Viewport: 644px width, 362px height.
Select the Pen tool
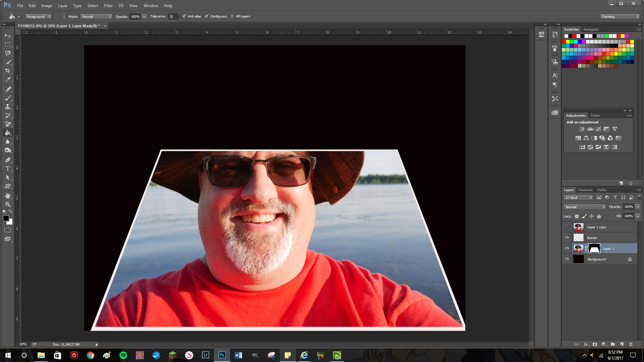pos(8,160)
